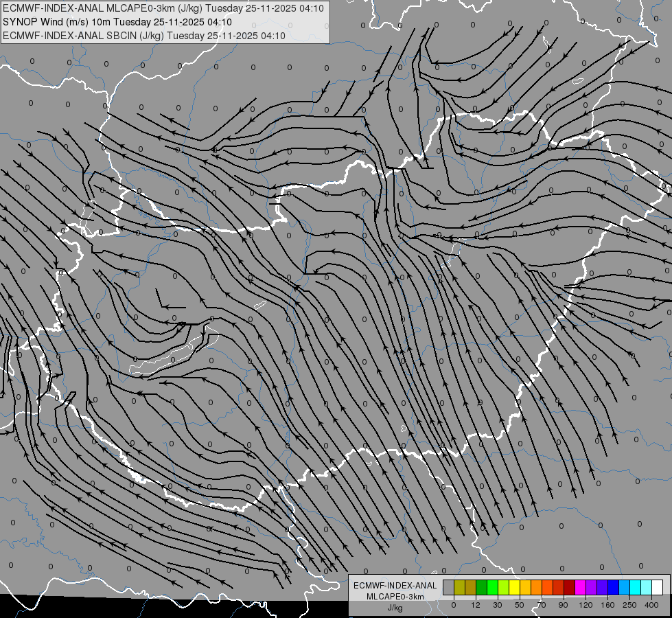The height and width of the screenshot is (618, 672).
Task: Click the legend value 30 label
Action: point(498,605)
